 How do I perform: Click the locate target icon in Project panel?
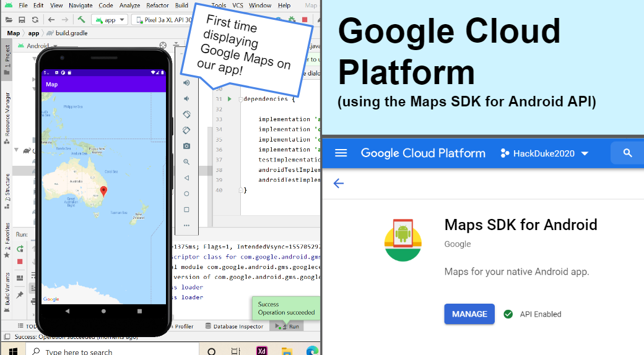pyautogui.click(x=163, y=45)
